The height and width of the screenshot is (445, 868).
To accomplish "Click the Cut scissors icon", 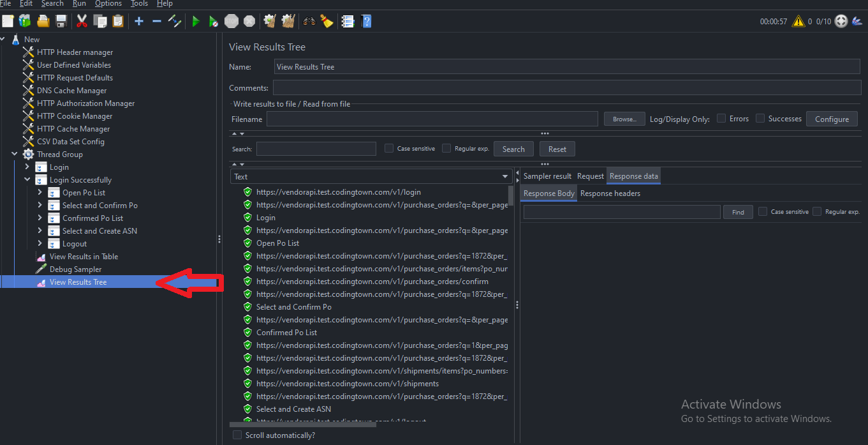I will 82,21.
